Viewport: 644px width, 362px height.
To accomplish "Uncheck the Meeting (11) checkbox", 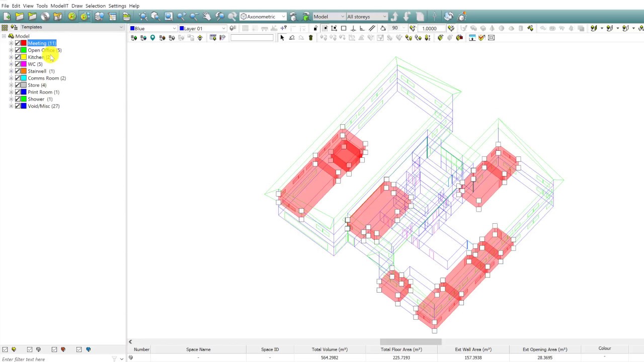I will point(18,43).
